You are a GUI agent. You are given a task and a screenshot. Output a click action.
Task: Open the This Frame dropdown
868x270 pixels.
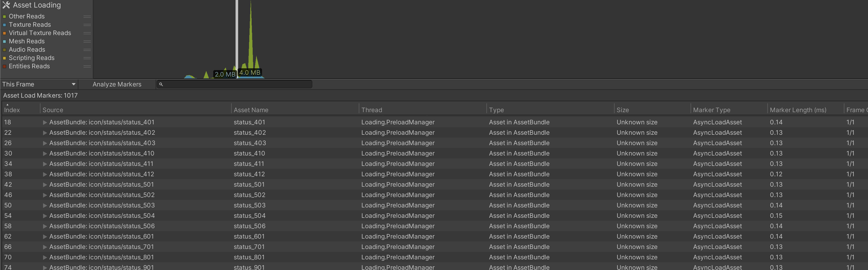[39, 84]
